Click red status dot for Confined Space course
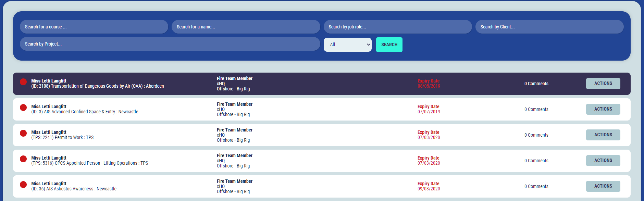The image size is (644, 201). pos(23,108)
